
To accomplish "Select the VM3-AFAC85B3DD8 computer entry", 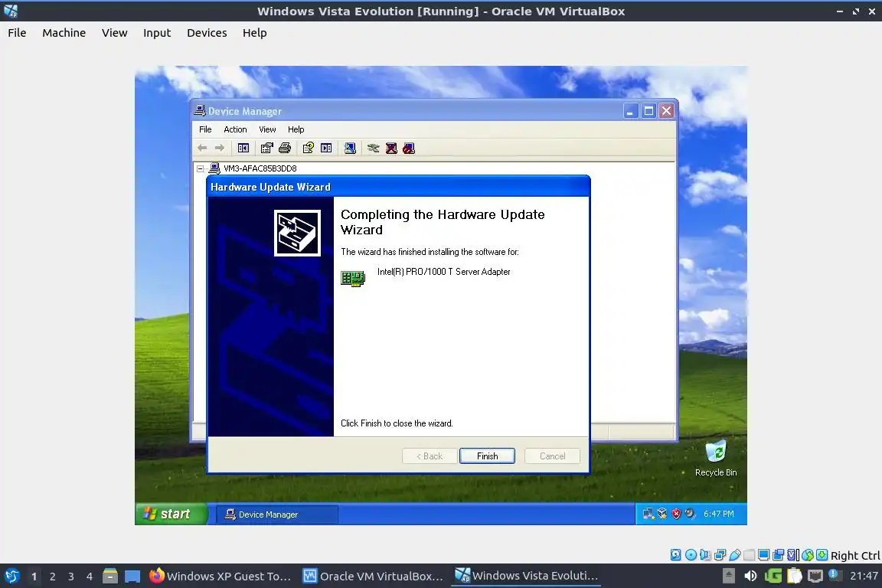I will tap(260, 168).
